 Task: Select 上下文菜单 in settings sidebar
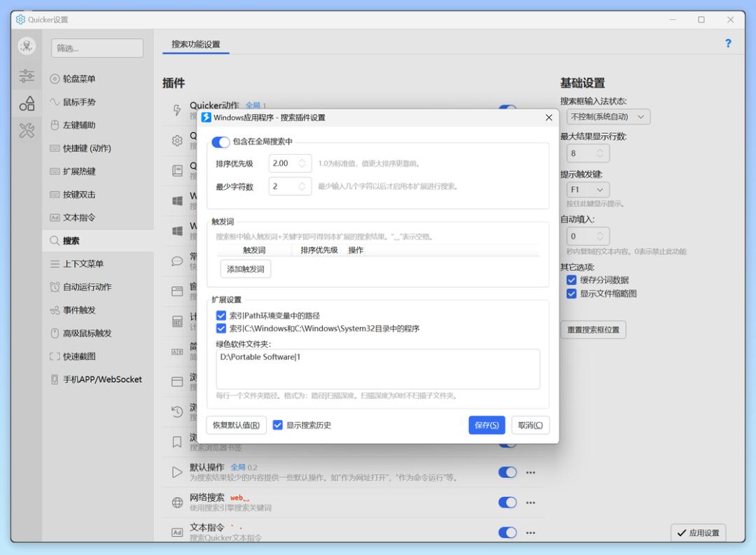pyautogui.click(x=98, y=264)
